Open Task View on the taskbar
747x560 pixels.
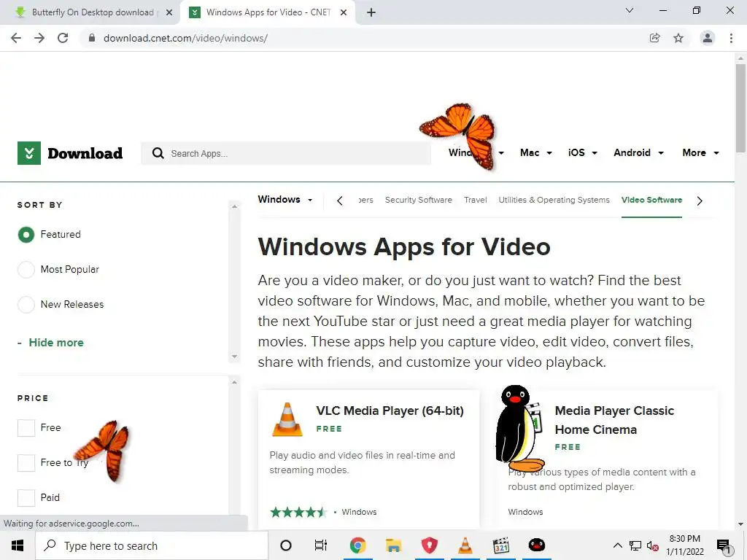click(x=321, y=545)
